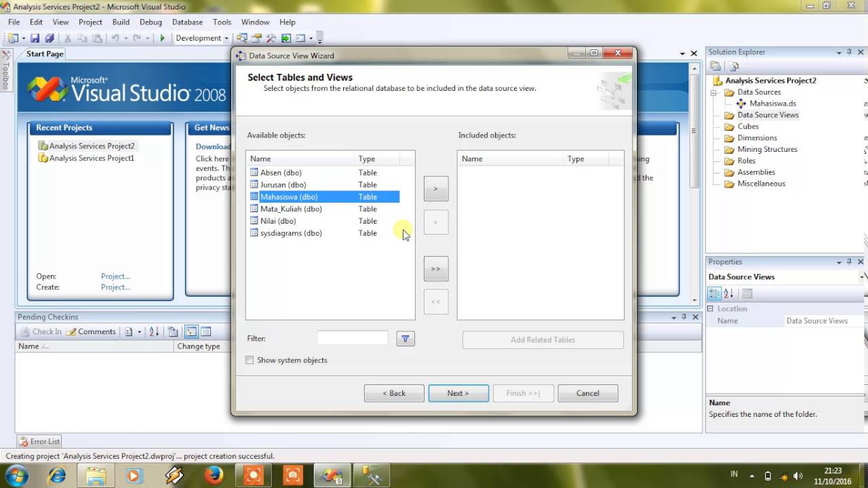Viewport: 868px width, 488px height.
Task: Open the Toolbox side tab
Action: tap(5, 70)
